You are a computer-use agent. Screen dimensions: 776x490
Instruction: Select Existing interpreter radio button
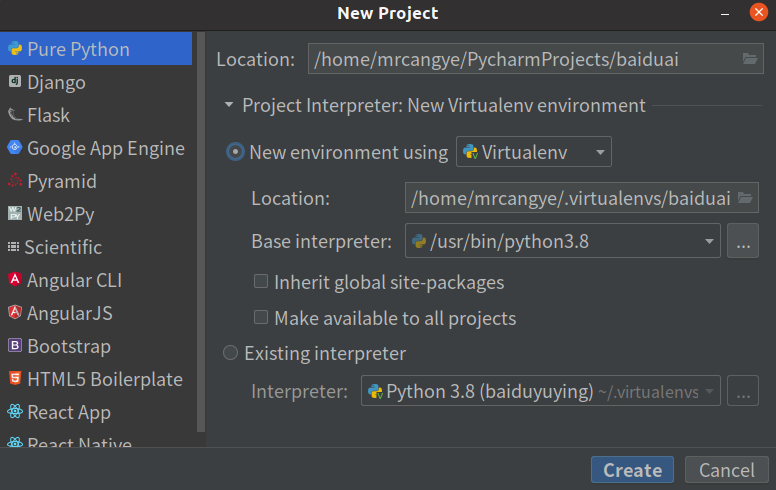pos(231,353)
